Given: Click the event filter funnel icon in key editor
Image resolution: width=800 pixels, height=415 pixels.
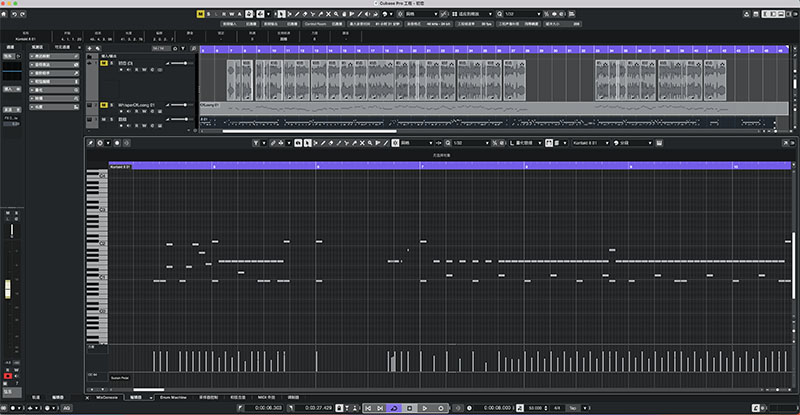Looking at the screenshot, I should (x=256, y=143).
